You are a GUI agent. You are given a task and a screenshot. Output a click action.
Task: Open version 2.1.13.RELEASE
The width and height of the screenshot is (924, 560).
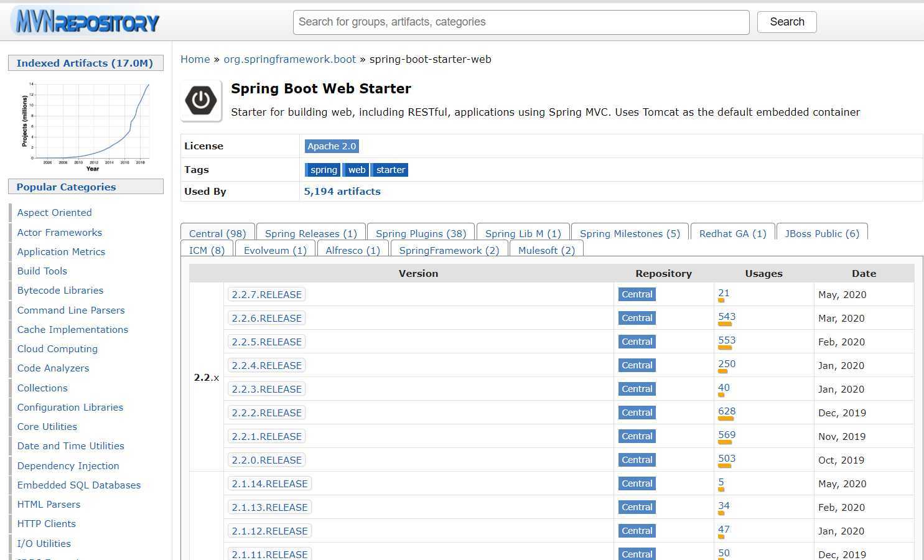pos(269,507)
